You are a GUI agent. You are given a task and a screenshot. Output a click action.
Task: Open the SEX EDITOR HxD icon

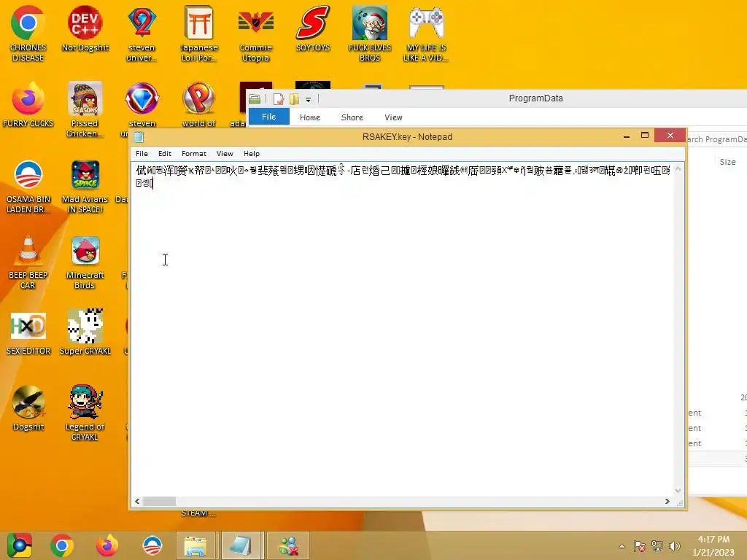[x=28, y=332]
